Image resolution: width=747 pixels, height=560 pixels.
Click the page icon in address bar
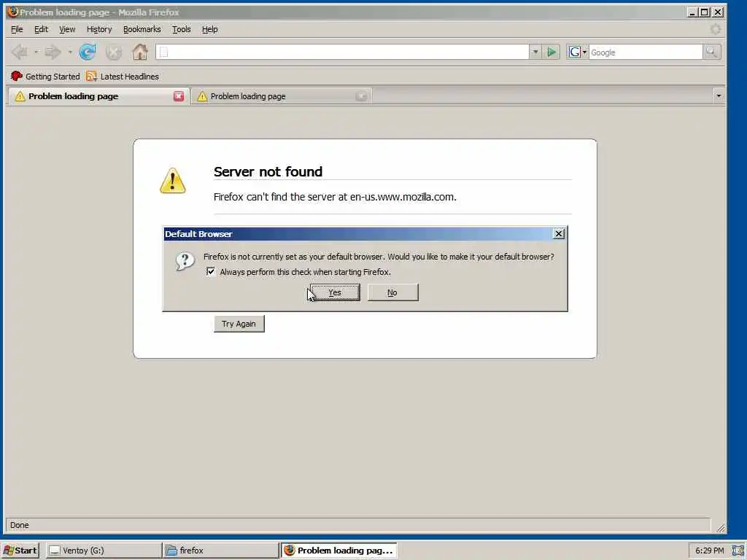pyautogui.click(x=163, y=52)
